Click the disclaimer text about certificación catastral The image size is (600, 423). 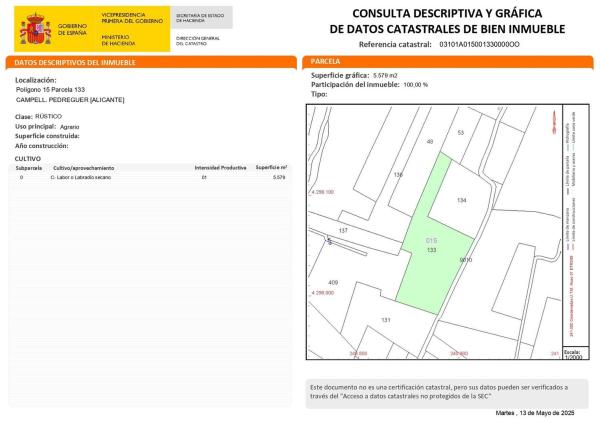tap(439, 392)
